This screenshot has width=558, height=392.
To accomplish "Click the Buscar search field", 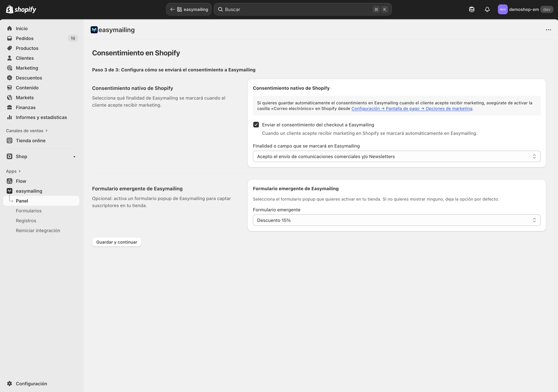I will coord(303,10).
